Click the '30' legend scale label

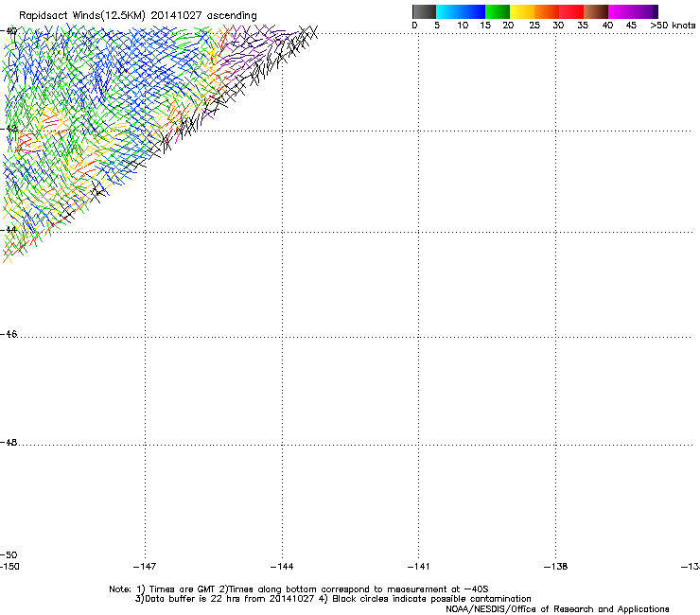558,26
